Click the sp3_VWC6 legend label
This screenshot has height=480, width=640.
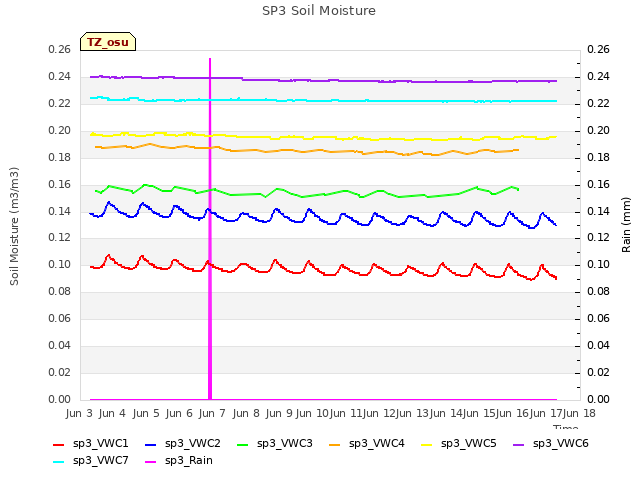pos(560,444)
